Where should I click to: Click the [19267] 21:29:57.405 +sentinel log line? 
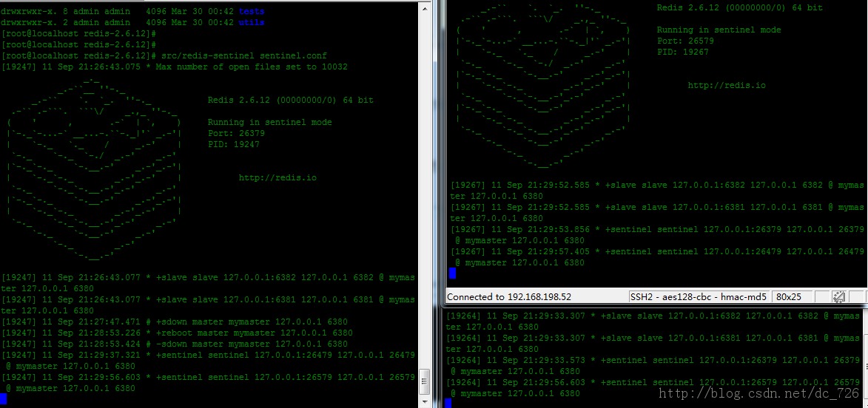(657, 256)
